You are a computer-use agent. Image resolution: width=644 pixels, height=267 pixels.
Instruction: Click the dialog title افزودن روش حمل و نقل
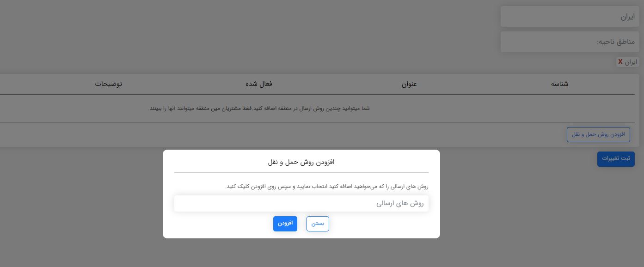pos(301,162)
